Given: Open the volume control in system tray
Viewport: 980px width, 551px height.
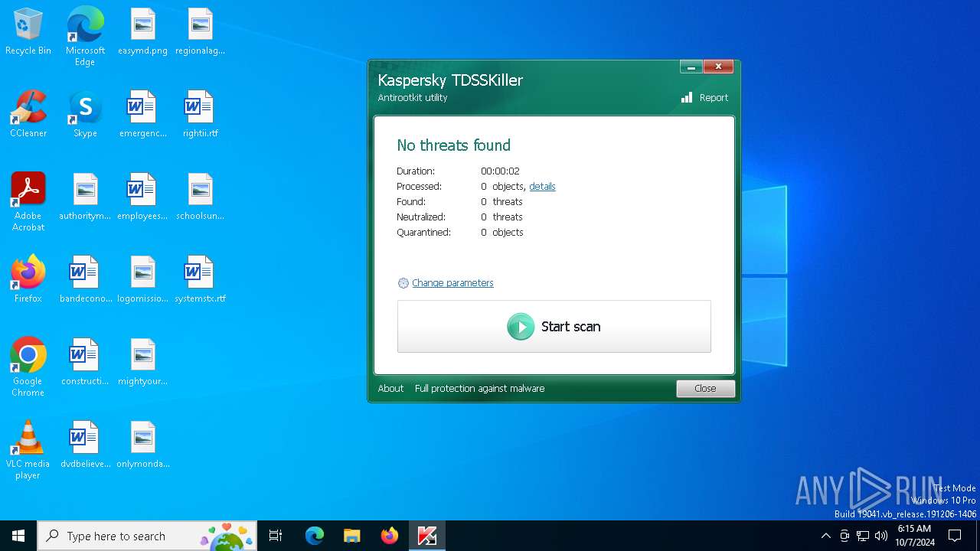Looking at the screenshot, I should coord(881,536).
